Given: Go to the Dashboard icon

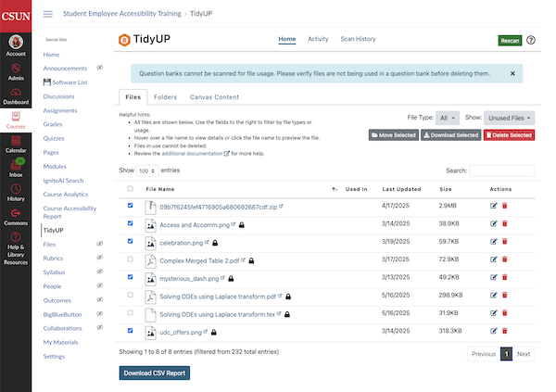Looking at the screenshot, I should (x=16, y=93).
